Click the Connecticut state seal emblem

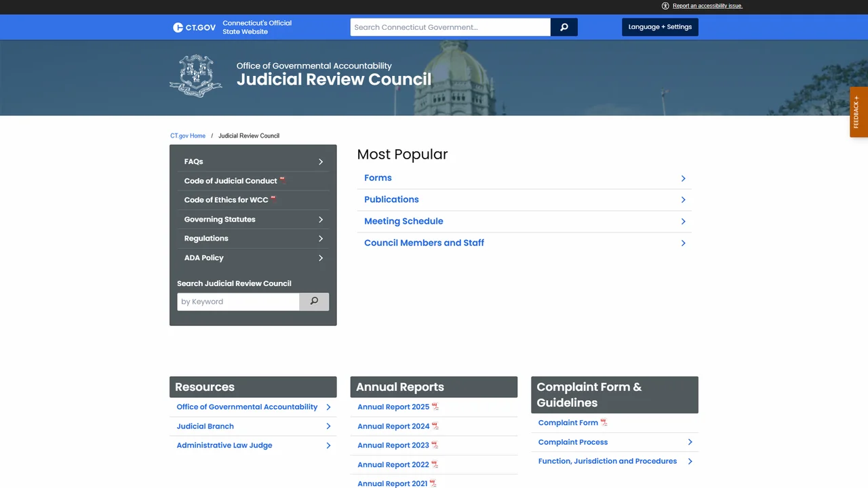click(196, 76)
